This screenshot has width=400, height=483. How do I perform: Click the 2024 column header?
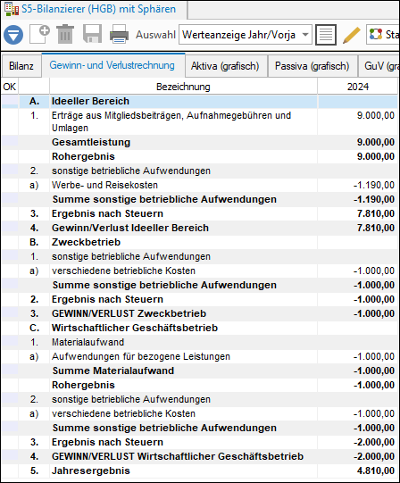(358, 87)
